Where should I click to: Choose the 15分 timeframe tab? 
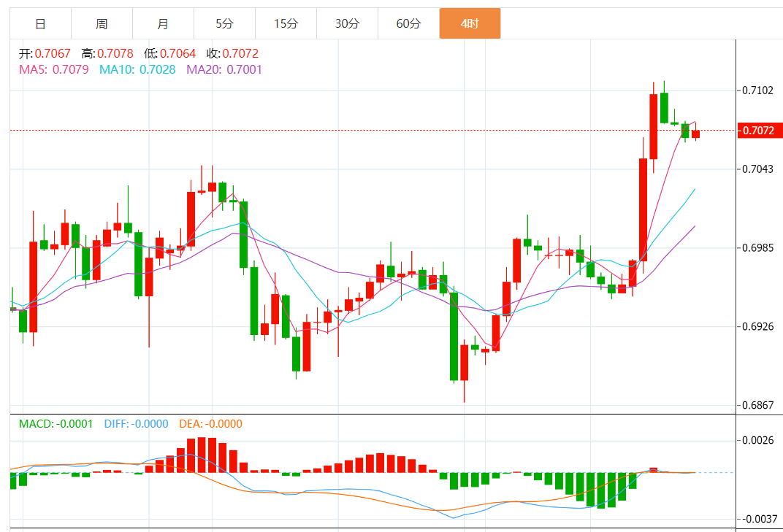(286, 23)
